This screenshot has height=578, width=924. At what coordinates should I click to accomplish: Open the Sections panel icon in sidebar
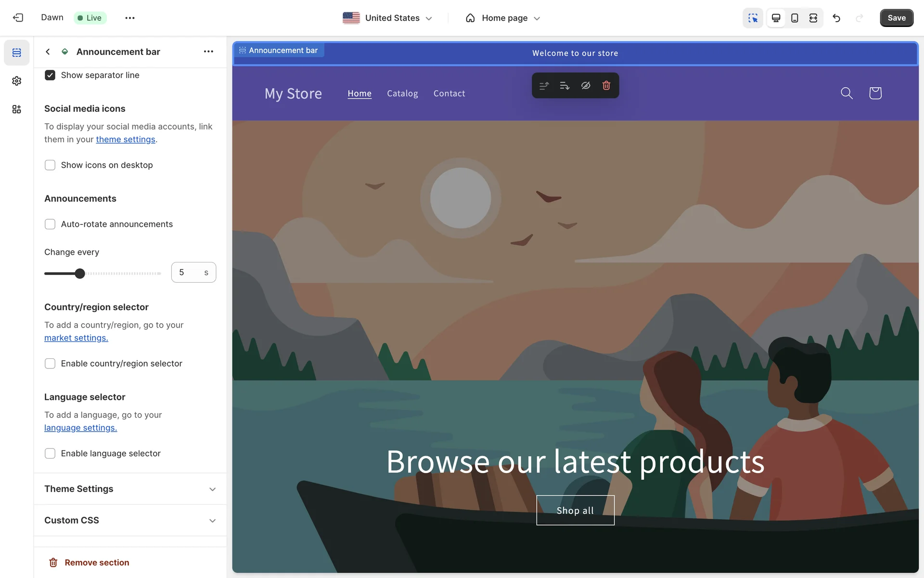tap(17, 53)
